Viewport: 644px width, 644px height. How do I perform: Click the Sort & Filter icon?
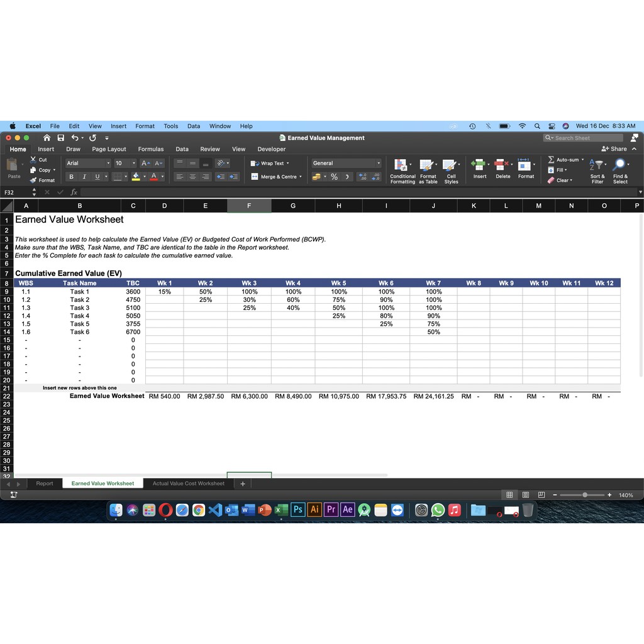pos(597,165)
